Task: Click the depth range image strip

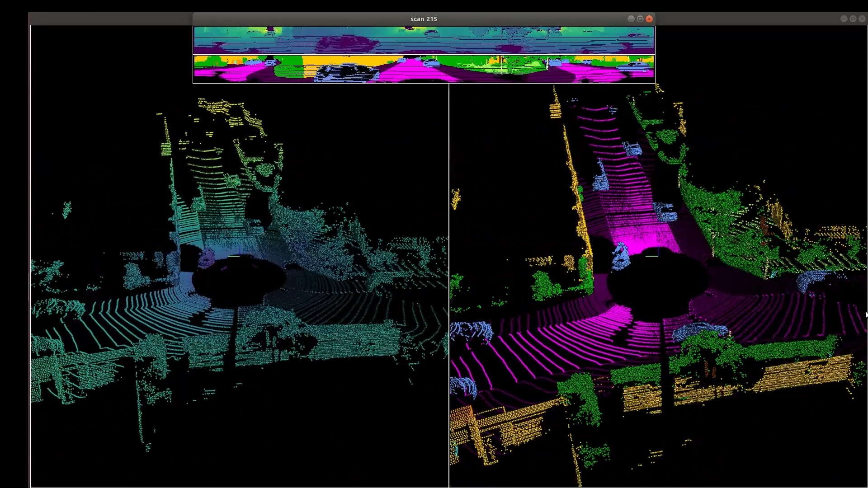Action: pyautogui.click(x=424, y=40)
